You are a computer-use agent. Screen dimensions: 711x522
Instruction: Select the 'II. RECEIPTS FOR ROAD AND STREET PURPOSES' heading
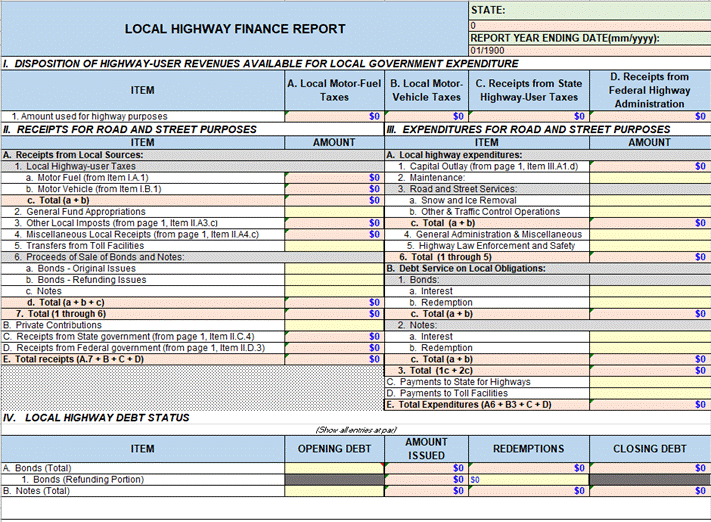[x=130, y=130]
